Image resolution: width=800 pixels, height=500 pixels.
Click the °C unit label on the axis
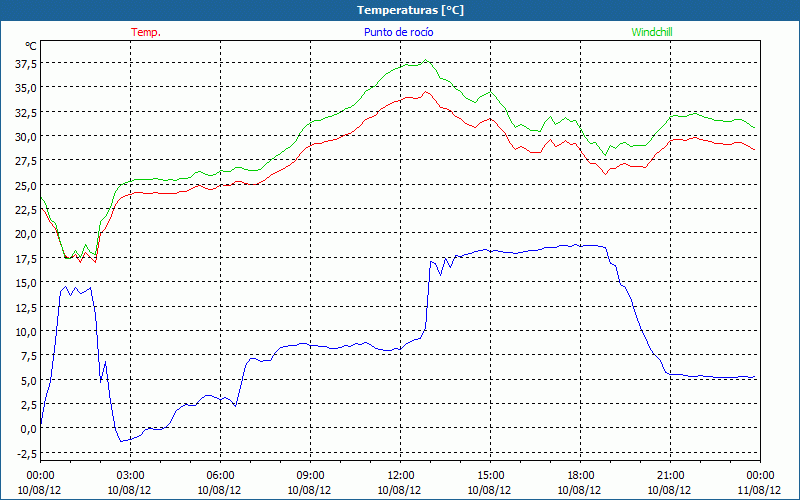(x=31, y=46)
